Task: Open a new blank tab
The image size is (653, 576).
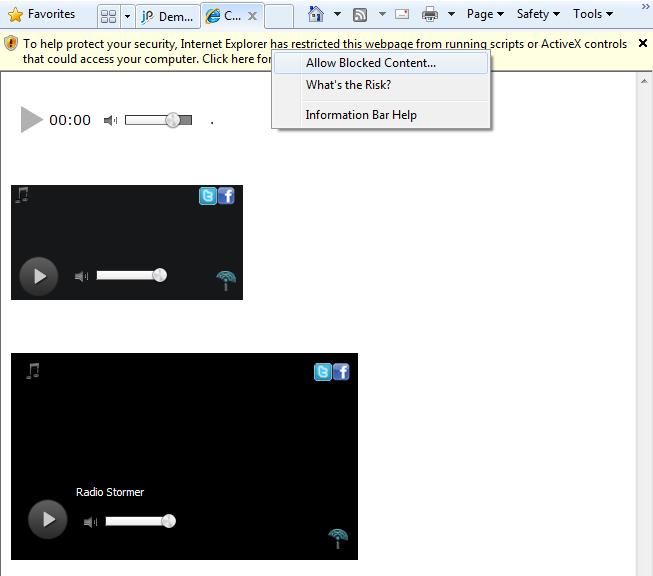Action: 279,17
